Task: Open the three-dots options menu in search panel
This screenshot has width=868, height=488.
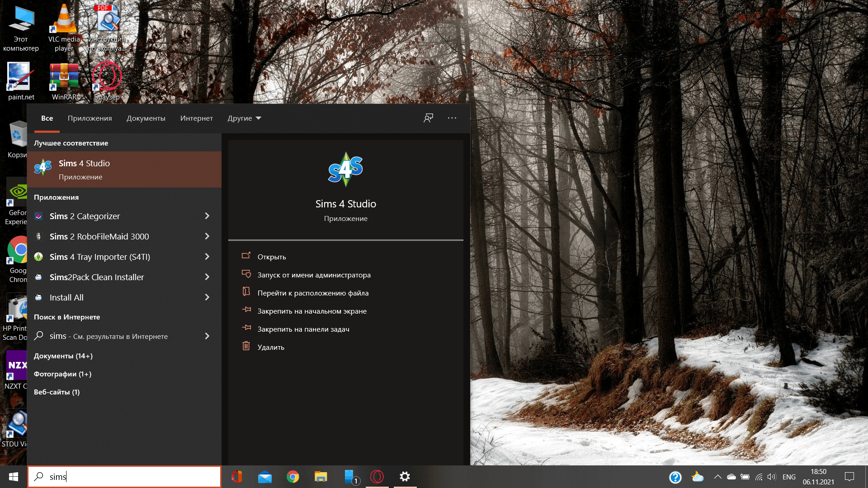Action: click(452, 118)
